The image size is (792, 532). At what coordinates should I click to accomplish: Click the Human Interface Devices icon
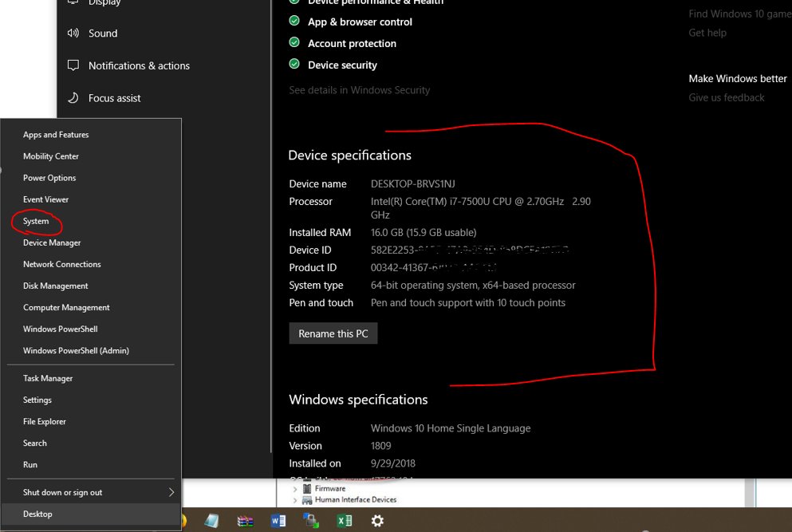306,499
